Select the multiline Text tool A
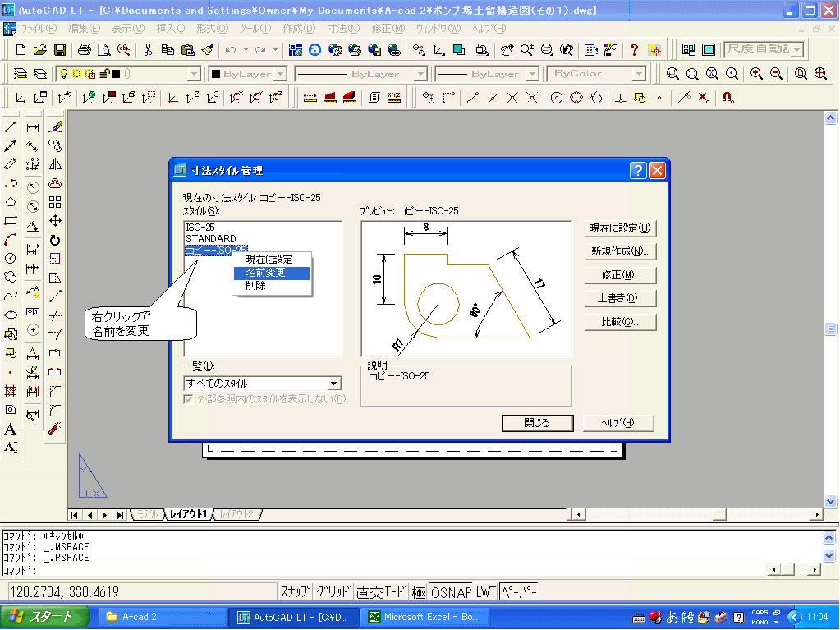The image size is (840, 630). [10, 429]
